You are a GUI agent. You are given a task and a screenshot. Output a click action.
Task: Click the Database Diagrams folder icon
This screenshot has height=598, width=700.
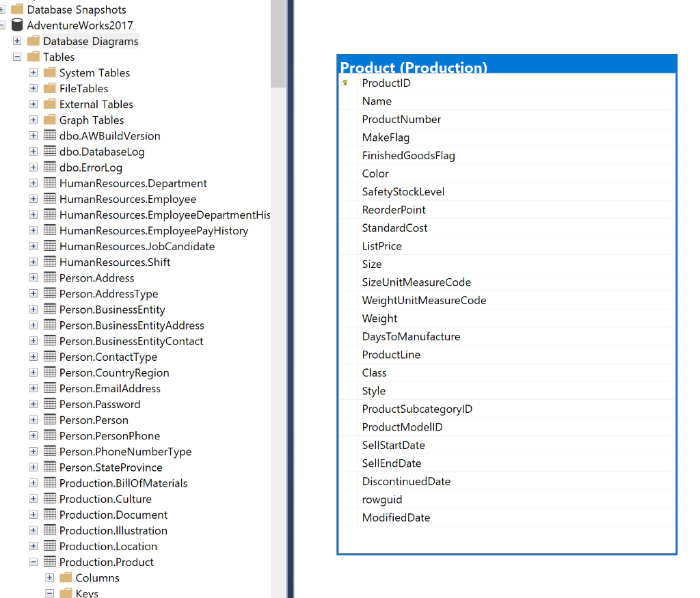(x=33, y=41)
